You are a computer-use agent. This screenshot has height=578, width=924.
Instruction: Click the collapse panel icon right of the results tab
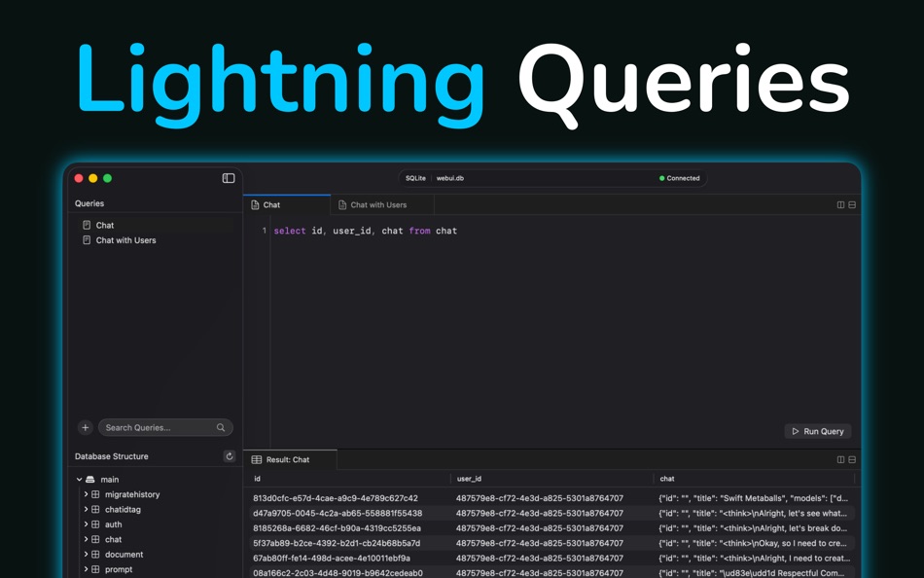pos(852,458)
